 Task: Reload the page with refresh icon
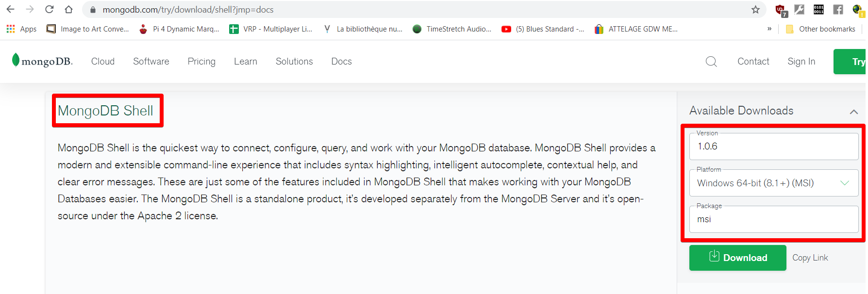click(49, 9)
